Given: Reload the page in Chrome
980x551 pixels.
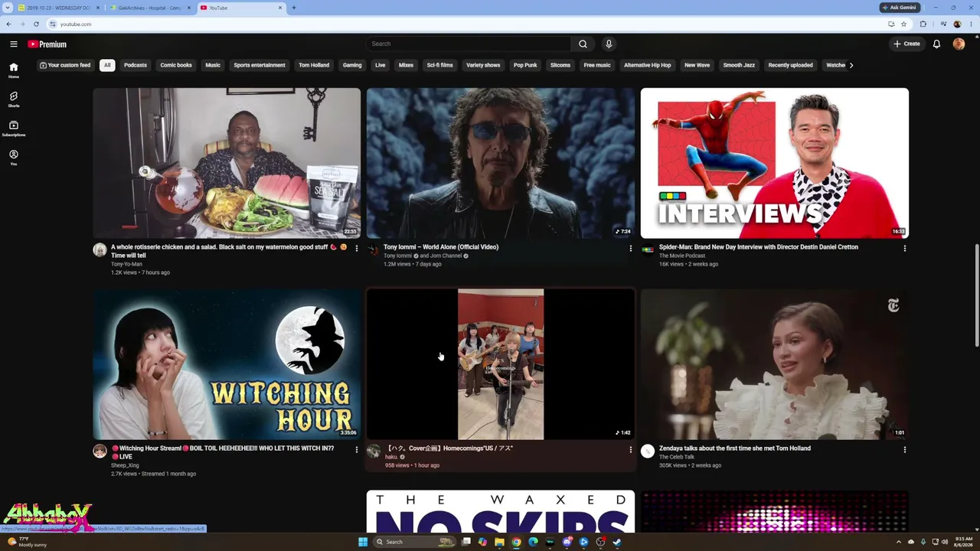Looking at the screenshot, I should 36,24.
